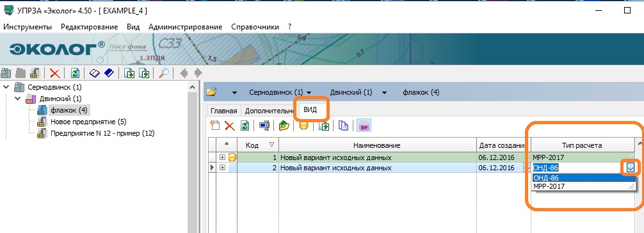Click the Сернодвинск (1) breadcrumb

[276, 92]
